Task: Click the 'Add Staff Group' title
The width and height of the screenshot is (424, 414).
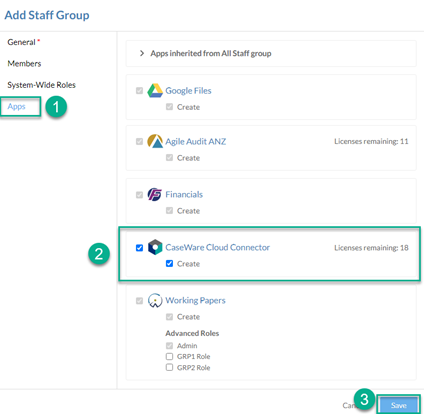Action: coord(47,15)
